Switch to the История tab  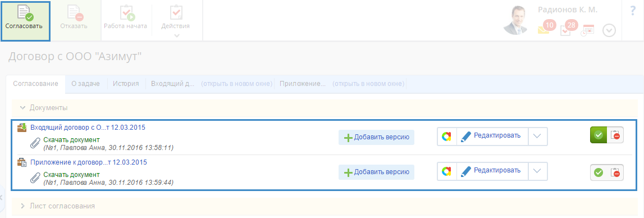coord(126,84)
